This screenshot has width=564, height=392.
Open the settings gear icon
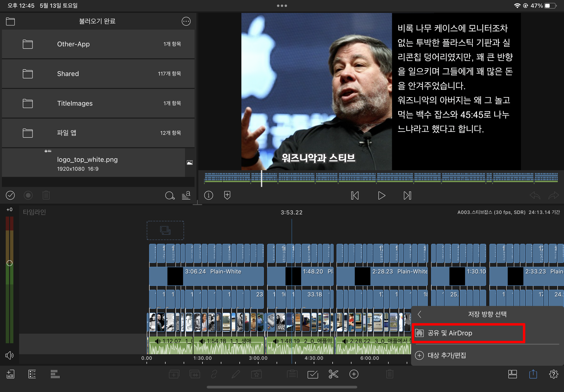pos(553,374)
